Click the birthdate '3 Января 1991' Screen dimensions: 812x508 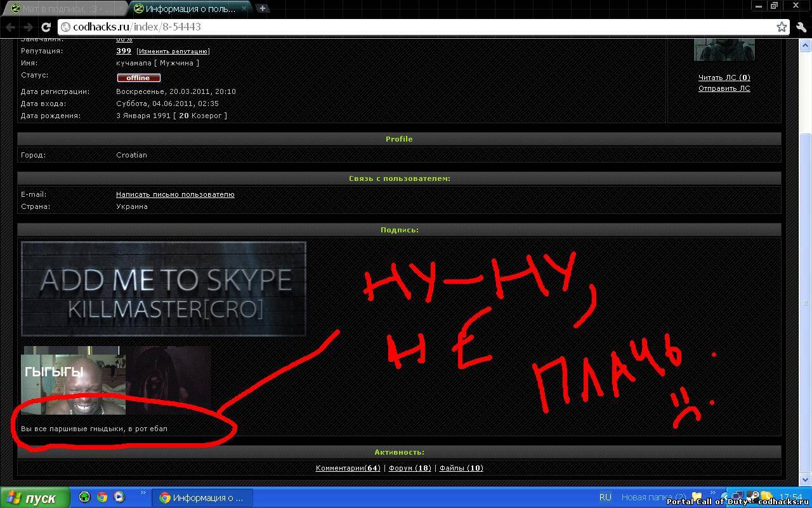[143, 116]
